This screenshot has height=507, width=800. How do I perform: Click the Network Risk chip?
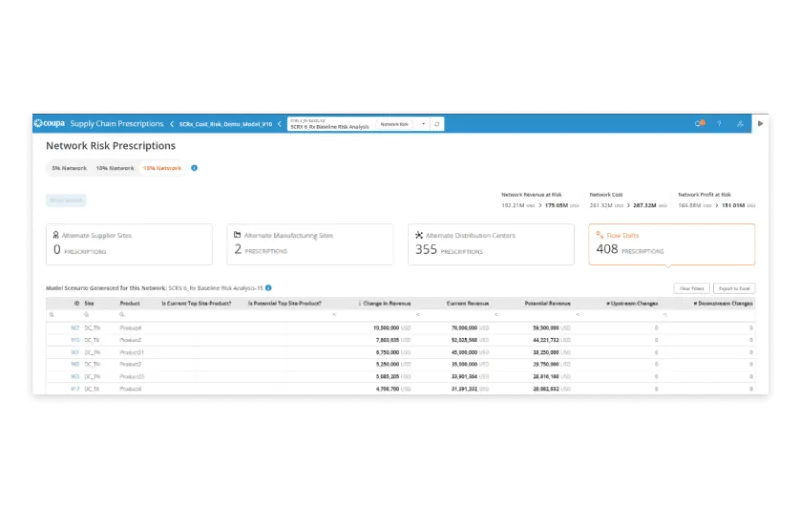[x=394, y=124]
